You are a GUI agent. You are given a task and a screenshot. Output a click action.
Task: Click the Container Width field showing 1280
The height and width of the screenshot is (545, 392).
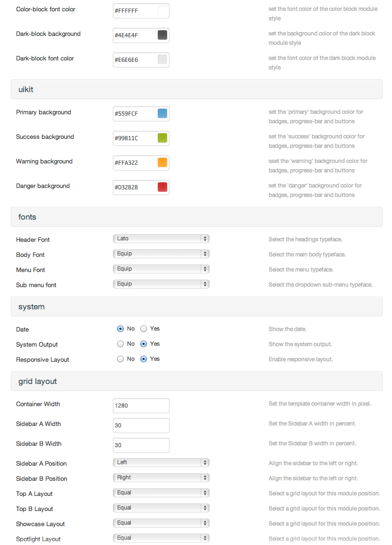click(x=141, y=406)
